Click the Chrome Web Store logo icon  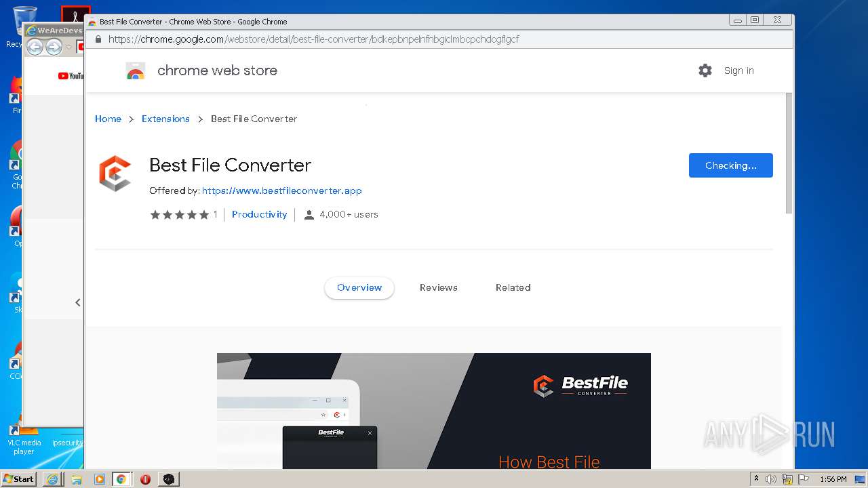click(x=136, y=70)
